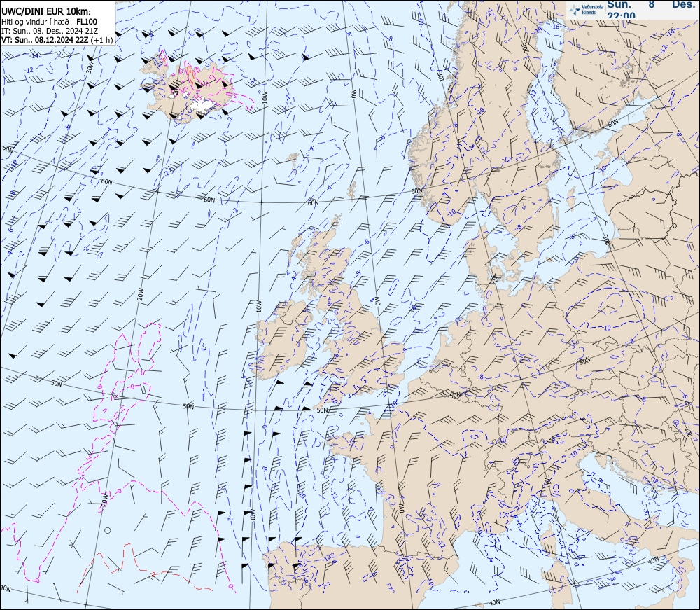Click the "VT: Sun.. 08.12.2024 22Z (+1 h)" line
Screen dimensions: 700x610
click(x=57, y=40)
